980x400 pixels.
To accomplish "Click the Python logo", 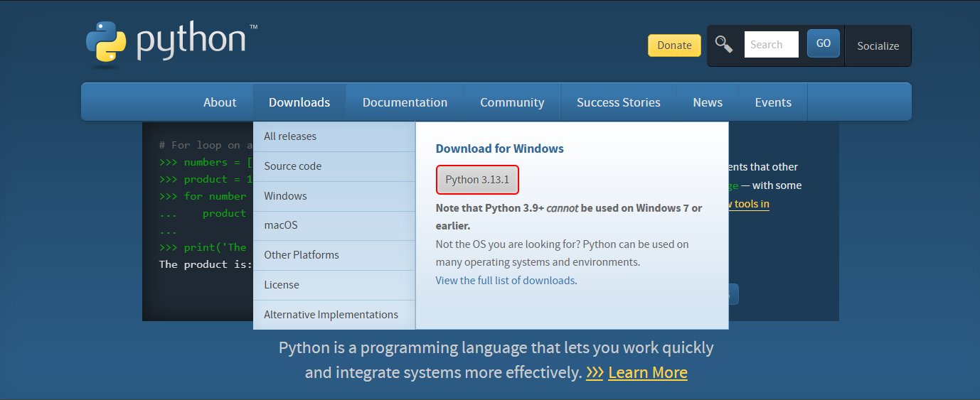I will coord(171,44).
